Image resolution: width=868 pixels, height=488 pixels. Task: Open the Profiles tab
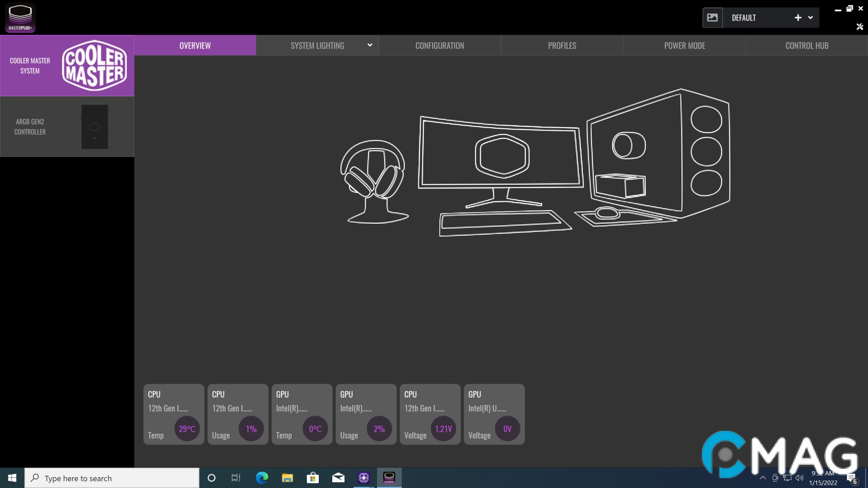562,46
